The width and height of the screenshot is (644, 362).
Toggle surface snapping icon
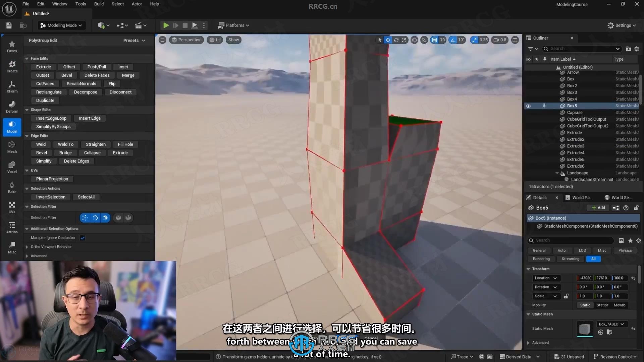pyautogui.click(x=424, y=40)
